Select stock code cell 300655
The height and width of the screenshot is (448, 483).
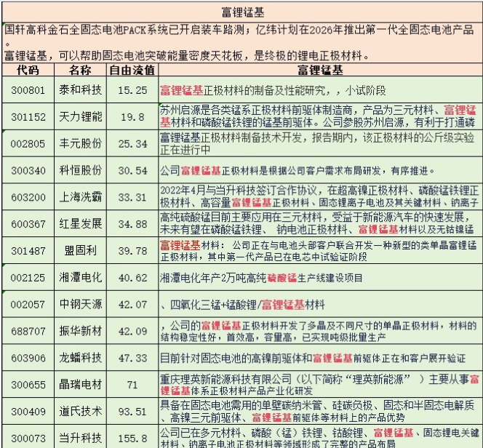coord(28,385)
